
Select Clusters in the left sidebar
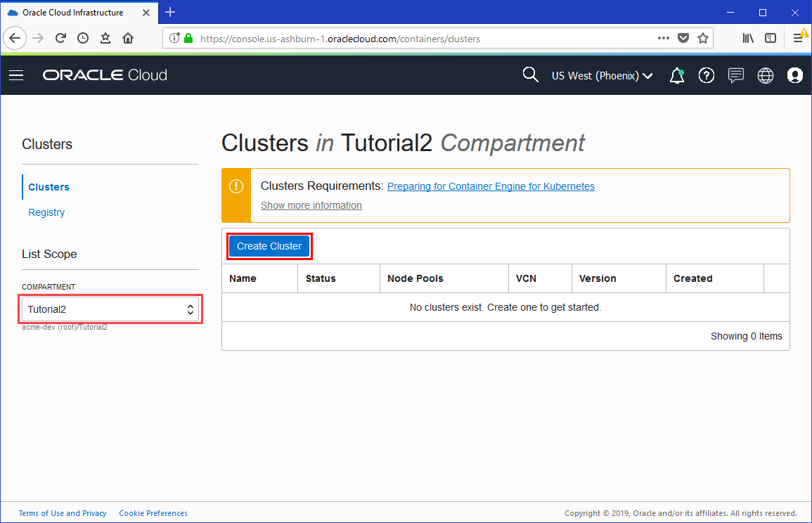pyautogui.click(x=49, y=187)
